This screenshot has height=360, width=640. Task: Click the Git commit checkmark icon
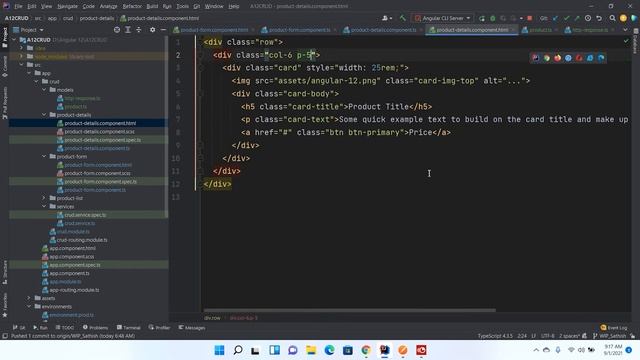[x=566, y=18]
